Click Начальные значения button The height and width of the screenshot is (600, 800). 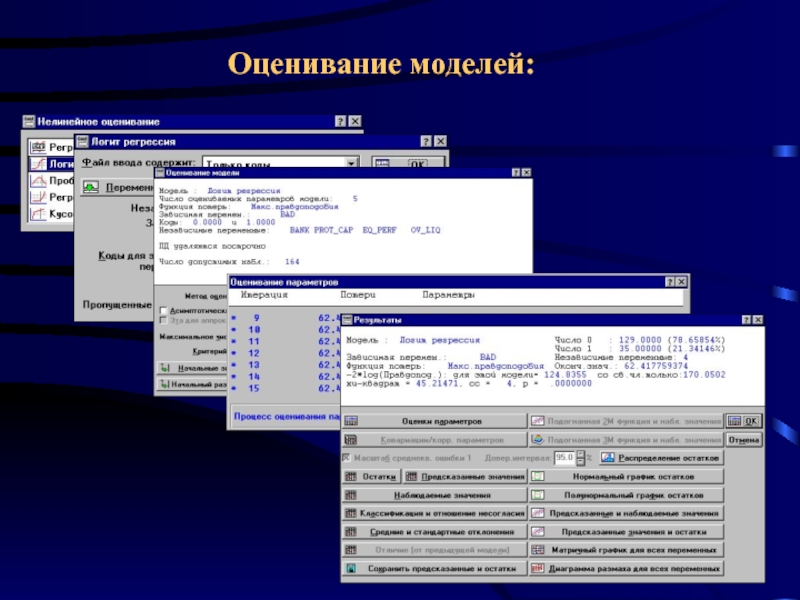(193, 368)
